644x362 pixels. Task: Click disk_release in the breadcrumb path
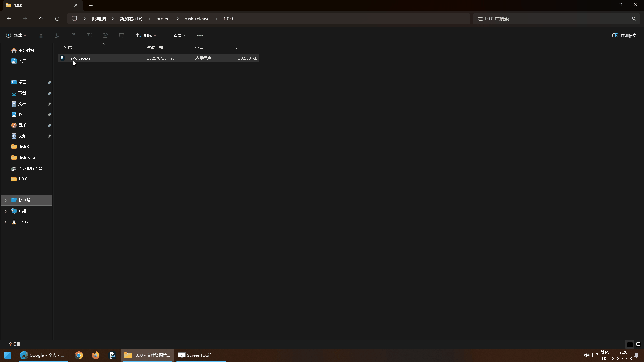[197, 19]
